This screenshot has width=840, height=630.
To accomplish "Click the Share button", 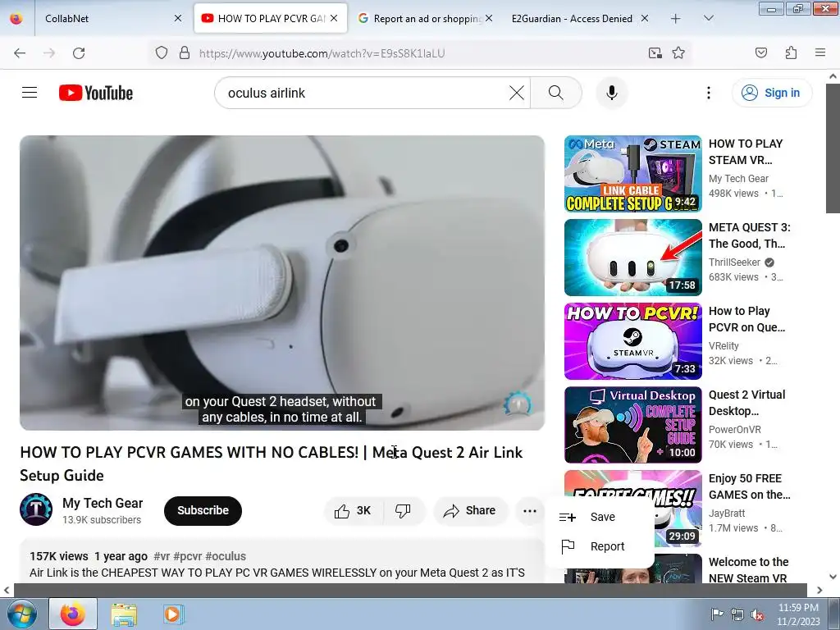I will click(470, 510).
